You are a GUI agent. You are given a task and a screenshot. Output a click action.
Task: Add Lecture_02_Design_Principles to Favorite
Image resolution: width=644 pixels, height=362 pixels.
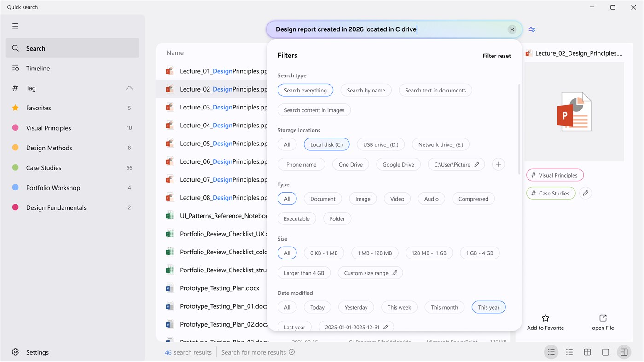tap(545, 322)
